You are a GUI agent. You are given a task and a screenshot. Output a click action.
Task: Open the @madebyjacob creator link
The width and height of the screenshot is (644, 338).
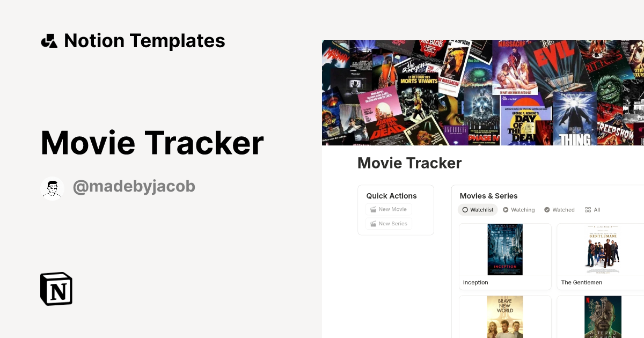coord(134,186)
